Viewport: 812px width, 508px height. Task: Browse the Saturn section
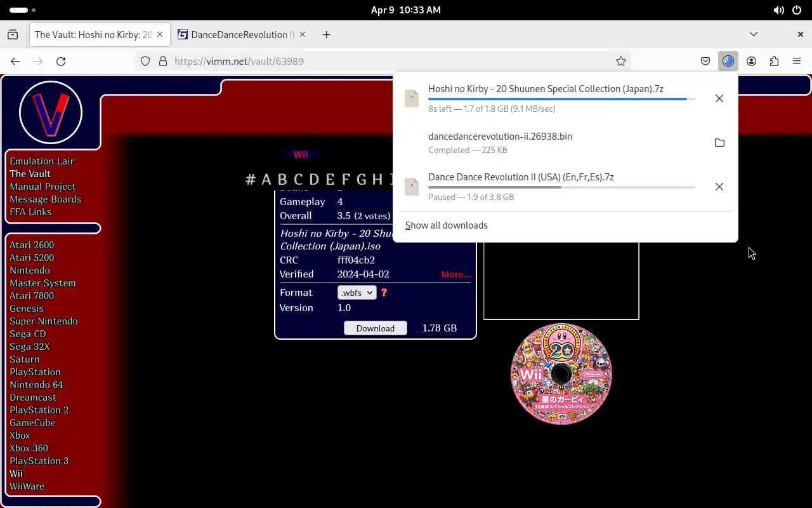click(25, 359)
